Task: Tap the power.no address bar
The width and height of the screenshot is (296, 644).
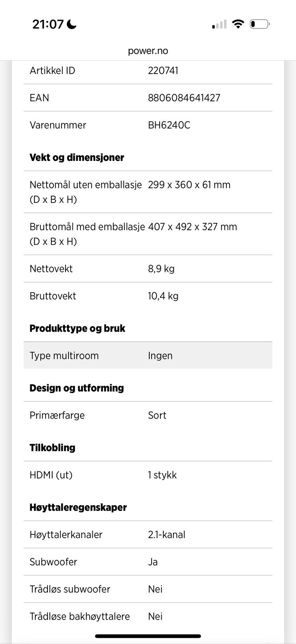Action: click(148, 51)
